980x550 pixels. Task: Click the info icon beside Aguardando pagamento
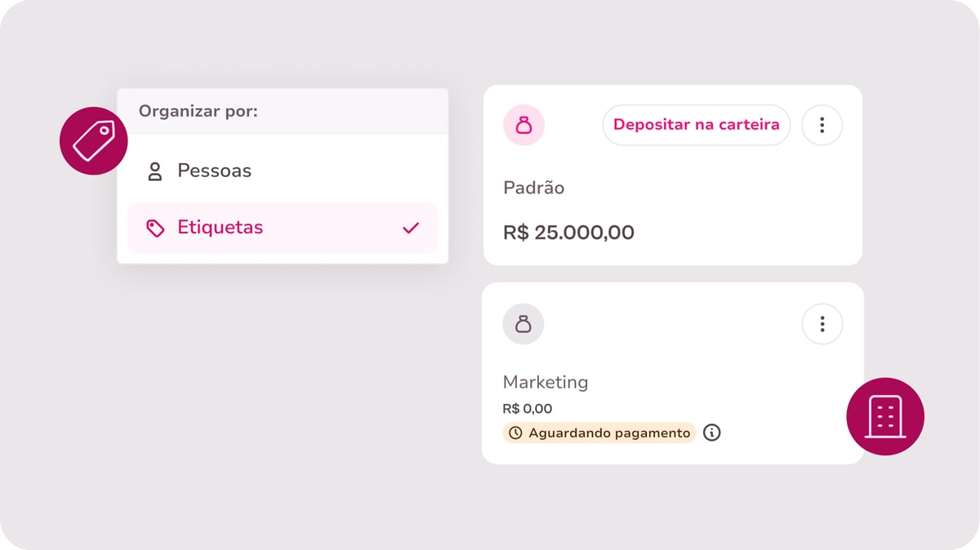tap(712, 432)
